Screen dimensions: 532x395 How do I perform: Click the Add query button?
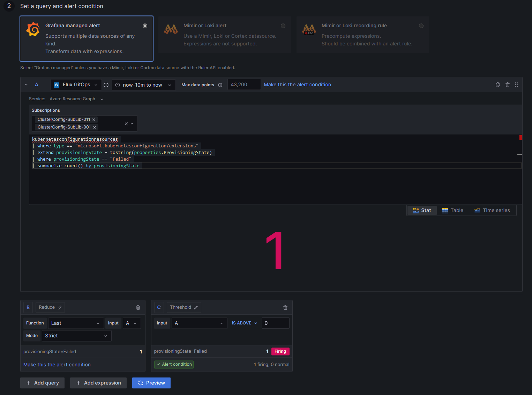[x=43, y=383]
